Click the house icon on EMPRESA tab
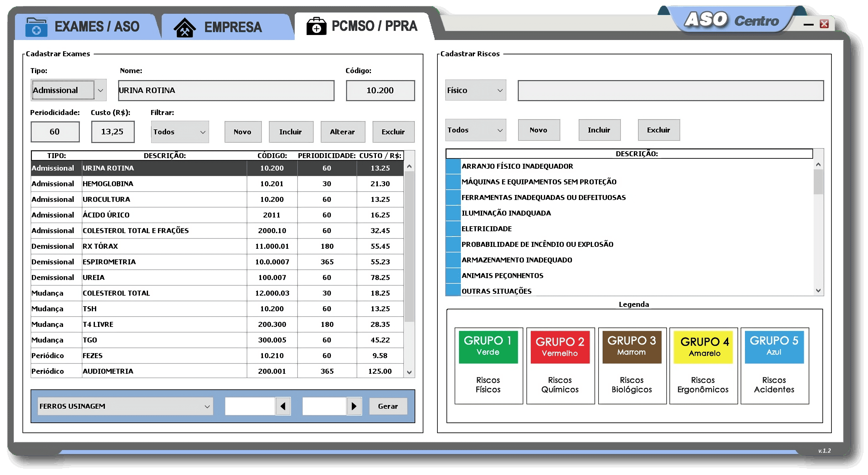The width and height of the screenshot is (868, 475). point(185,27)
